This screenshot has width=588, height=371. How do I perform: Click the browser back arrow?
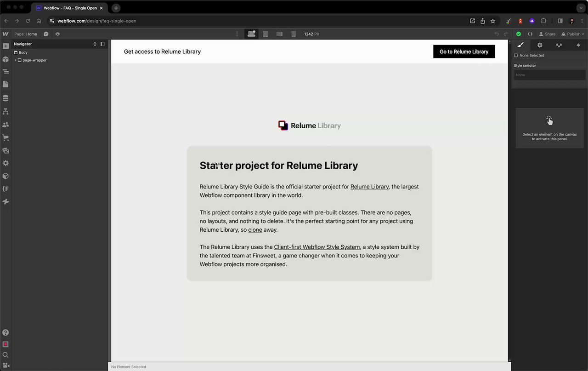coord(6,21)
